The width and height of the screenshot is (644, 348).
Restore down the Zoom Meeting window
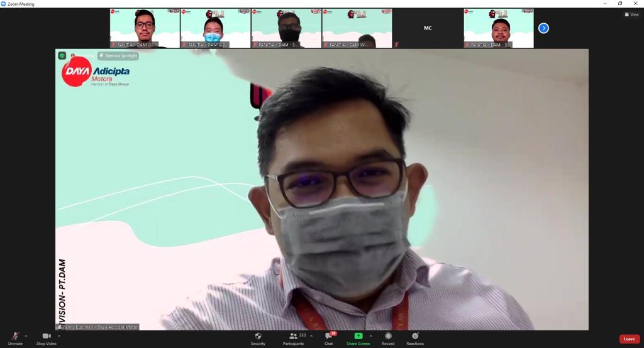pos(620,4)
